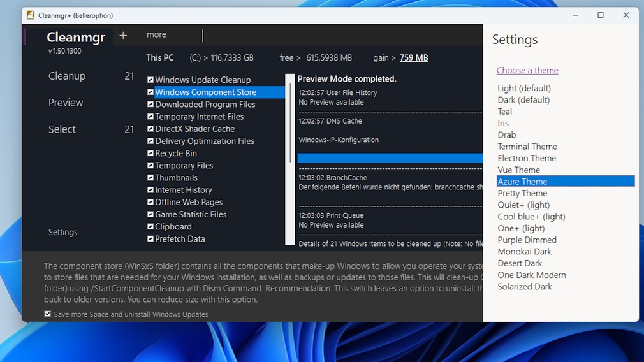Toggle 'Save more Space and uninstall Windows Updates'
Image resolution: width=644 pixels, height=362 pixels.
click(48, 314)
